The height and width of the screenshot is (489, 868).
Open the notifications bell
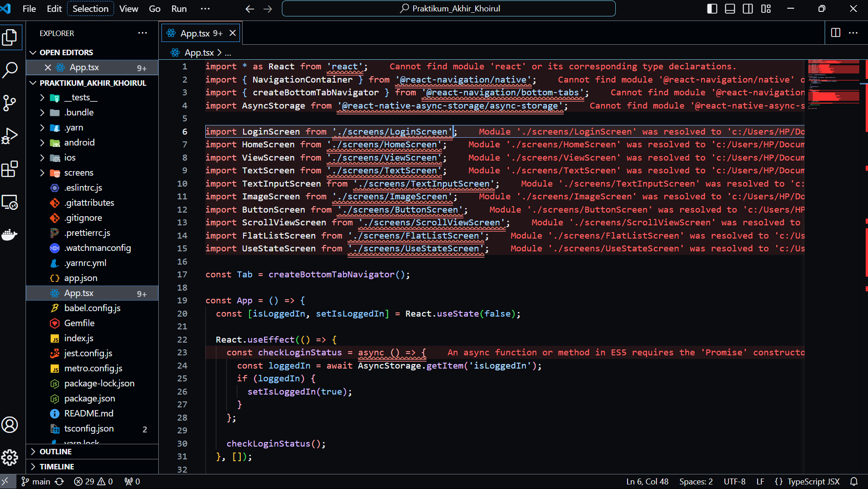(854, 481)
